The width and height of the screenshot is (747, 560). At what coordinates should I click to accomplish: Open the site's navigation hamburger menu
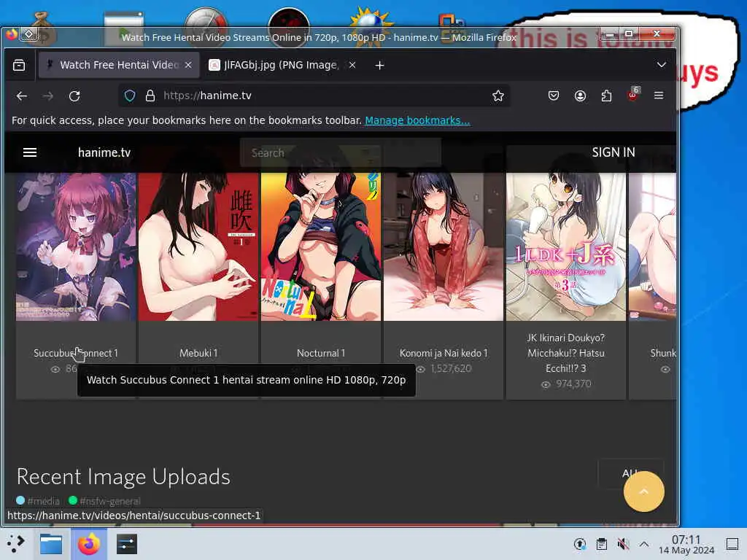pos(30,152)
